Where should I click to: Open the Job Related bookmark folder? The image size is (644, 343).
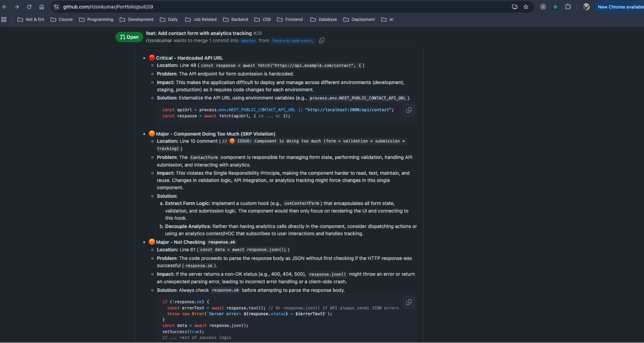coord(201,19)
